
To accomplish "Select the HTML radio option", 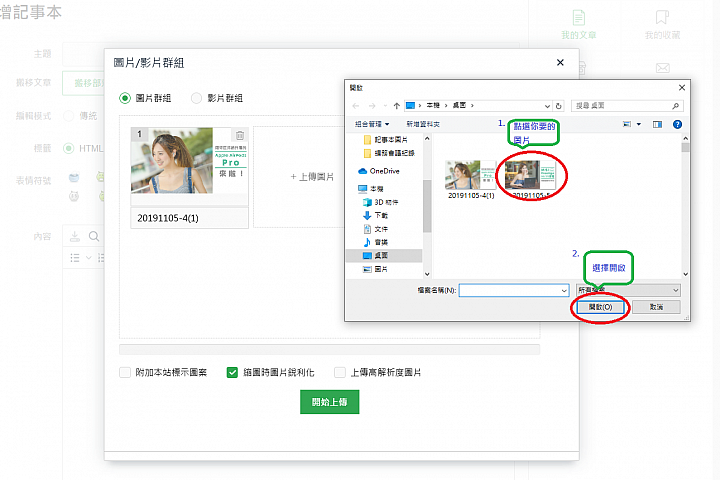I will pos(68,148).
